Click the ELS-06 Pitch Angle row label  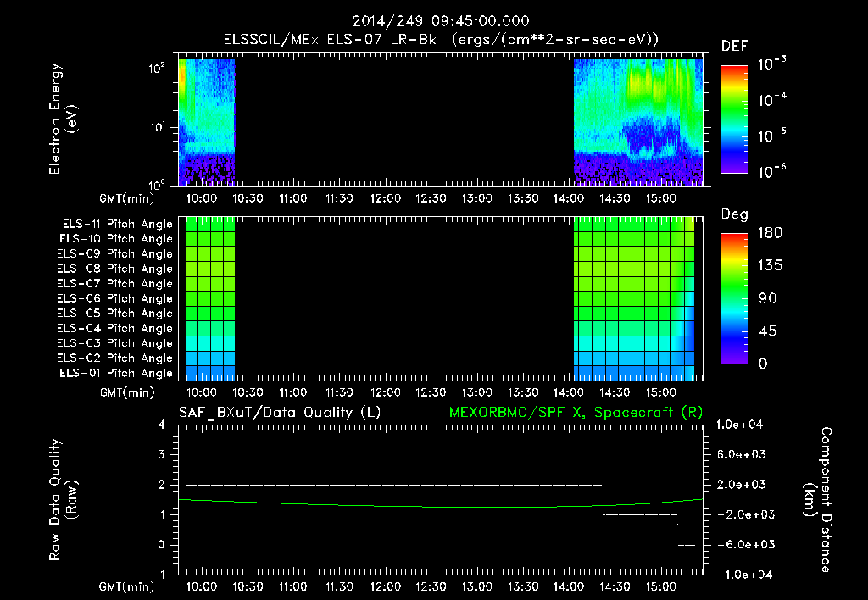point(115,298)
